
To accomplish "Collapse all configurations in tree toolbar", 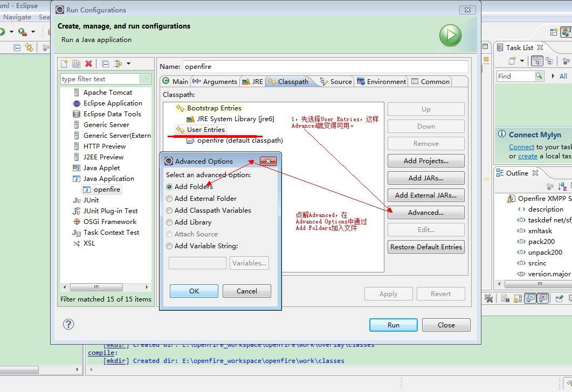I will 106,64.
